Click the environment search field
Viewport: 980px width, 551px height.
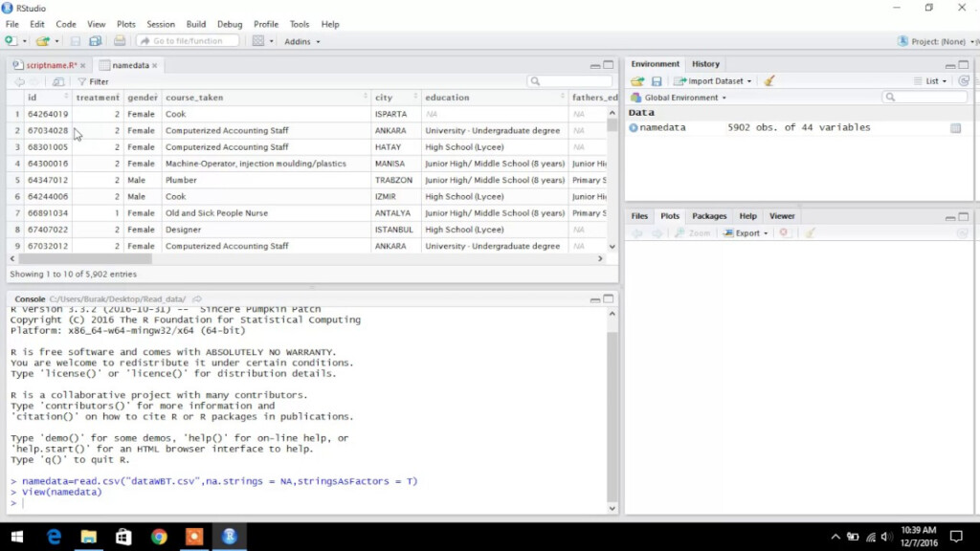[925, 98]
